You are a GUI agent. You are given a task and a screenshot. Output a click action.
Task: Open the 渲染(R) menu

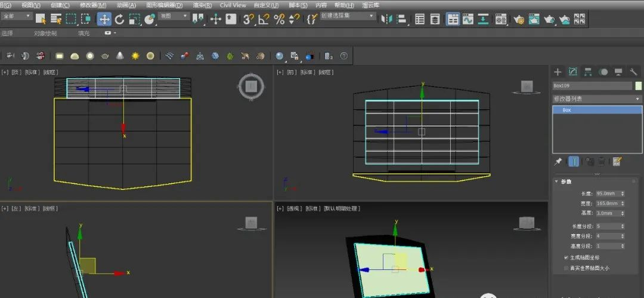202,5
